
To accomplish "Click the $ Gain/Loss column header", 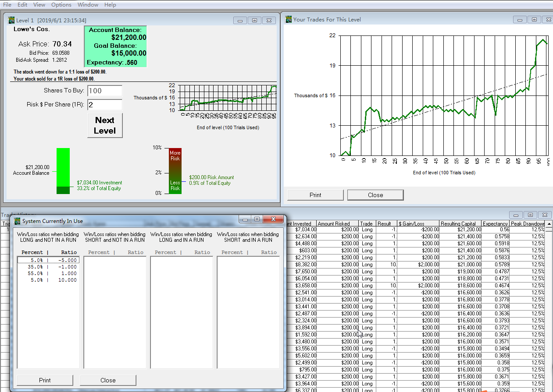I will coord(418,223).
